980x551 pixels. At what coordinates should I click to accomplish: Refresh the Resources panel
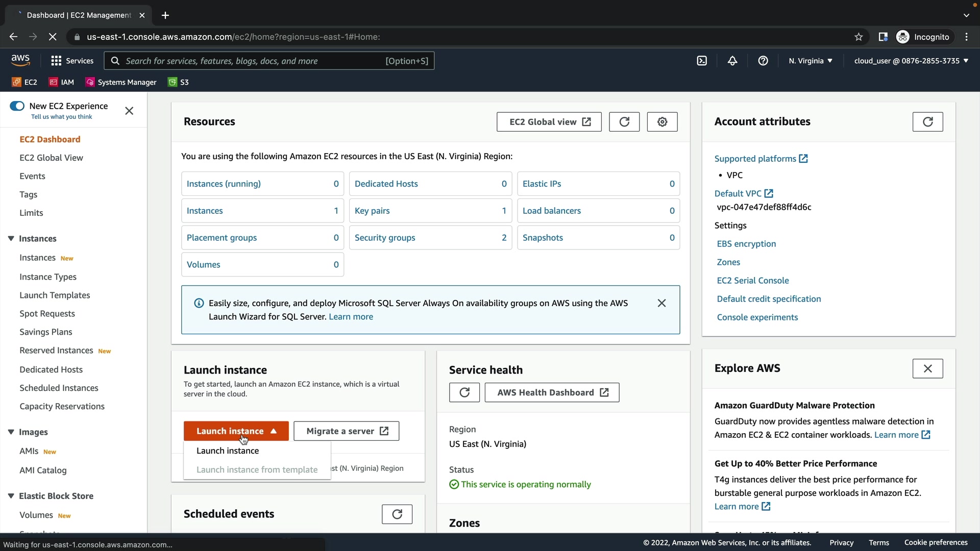624,122
